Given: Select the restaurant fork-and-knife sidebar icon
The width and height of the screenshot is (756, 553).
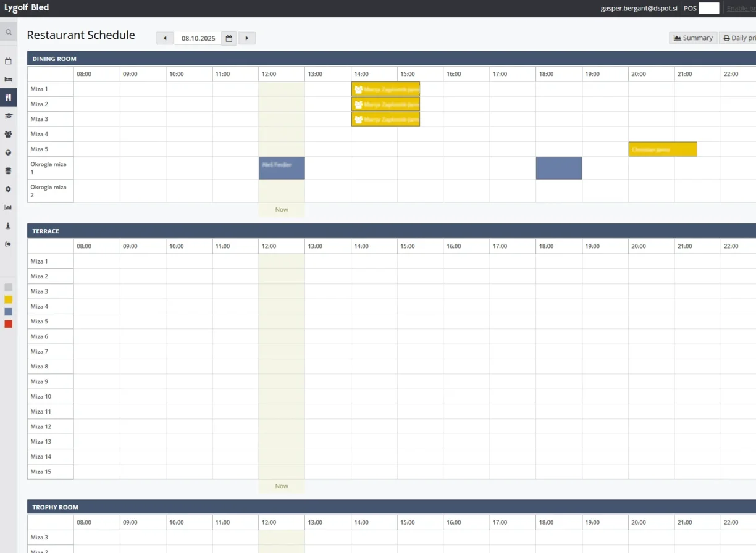Looking at the screenshot, I should pos(9,98).
